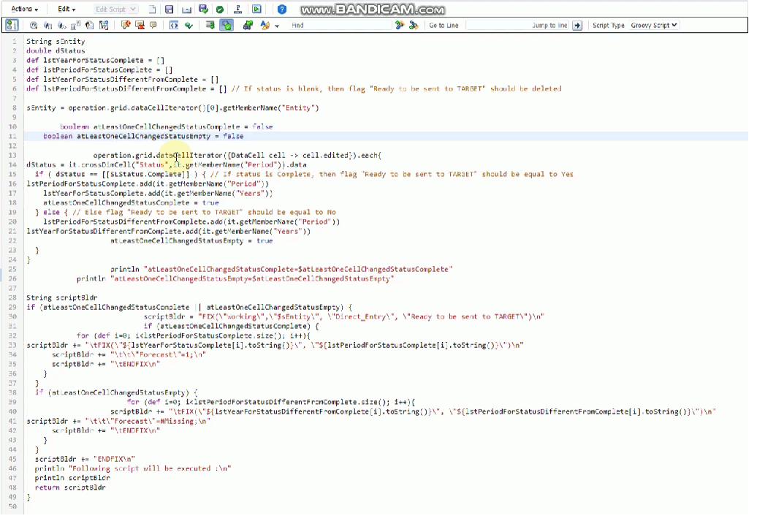Viewport: 757px width, 532px height.
Task: Click highlighted line 'boolean atLeastOneCellChangedStatusEmpty = false'
Action: 143,136
